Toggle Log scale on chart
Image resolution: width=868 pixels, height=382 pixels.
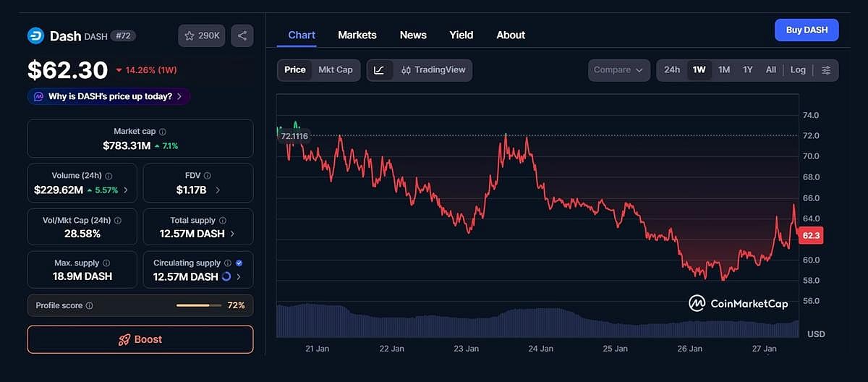(x=798, y=70)
